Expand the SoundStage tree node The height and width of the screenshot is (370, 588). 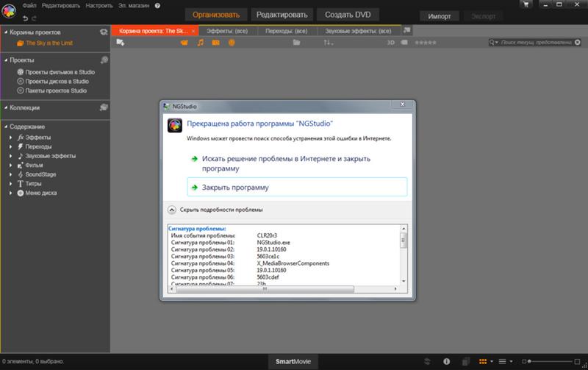point(10,174)
